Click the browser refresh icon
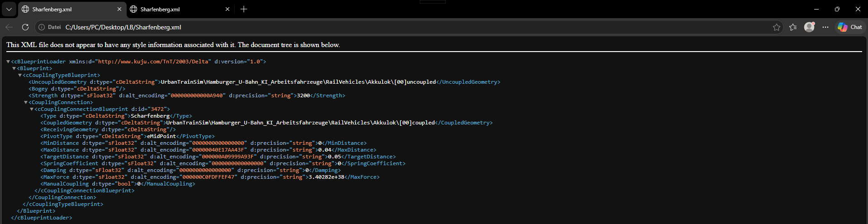This screenshot has height=224, width=868. click(25, 27)
